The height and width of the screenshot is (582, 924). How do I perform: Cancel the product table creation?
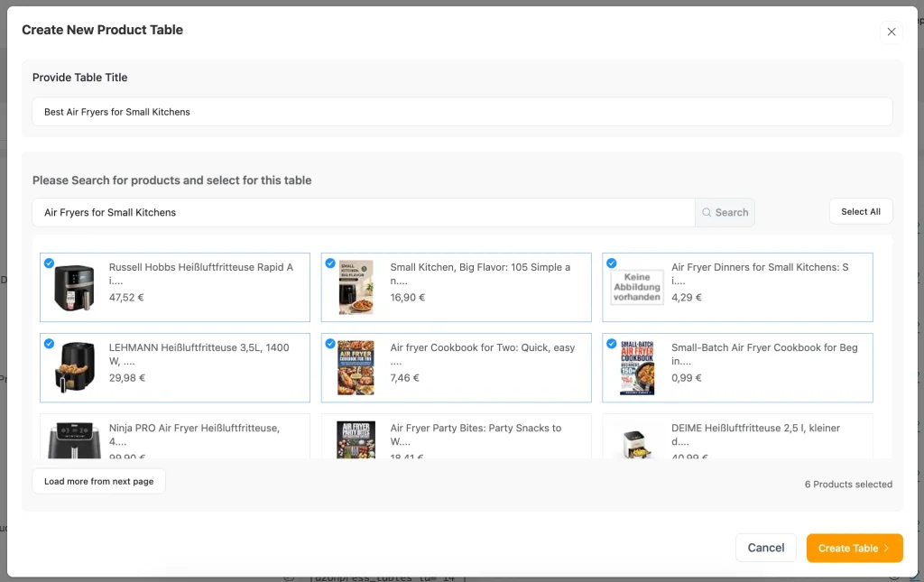coord(765,548)
